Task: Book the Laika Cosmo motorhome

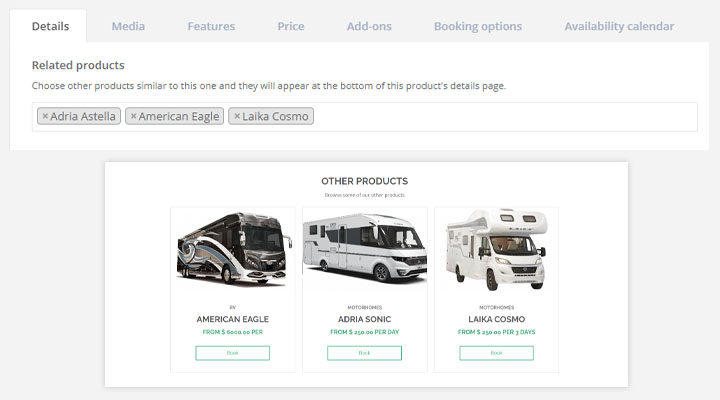Action: [496, 353]
